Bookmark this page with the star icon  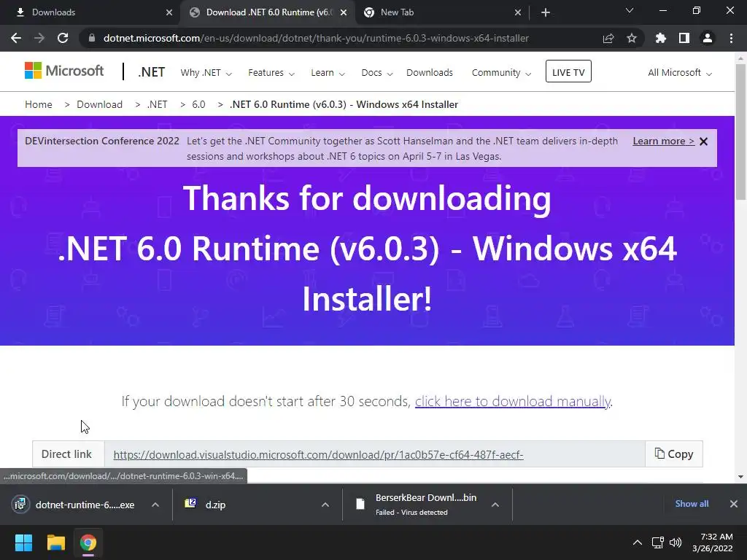632,38
